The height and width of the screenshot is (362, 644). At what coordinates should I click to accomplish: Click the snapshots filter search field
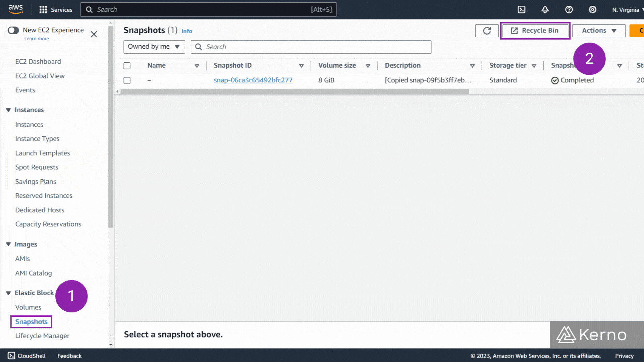pyautogui.click(x=311, y=47)
